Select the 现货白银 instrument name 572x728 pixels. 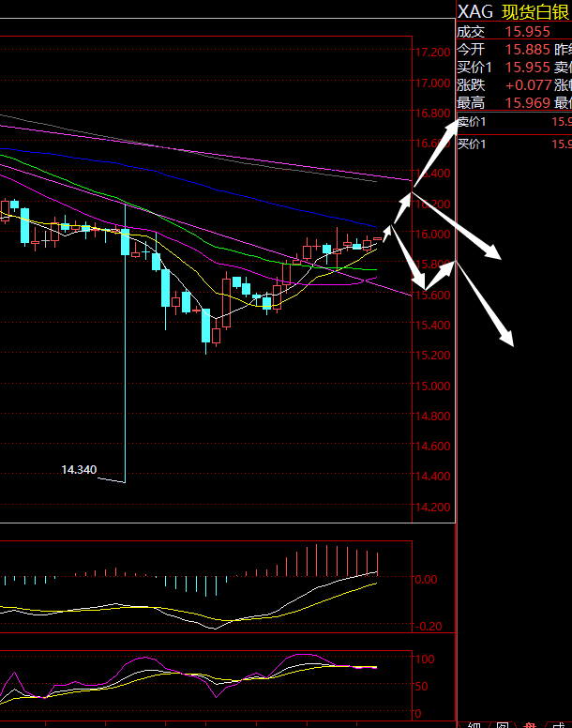click(x=535, y=11)
